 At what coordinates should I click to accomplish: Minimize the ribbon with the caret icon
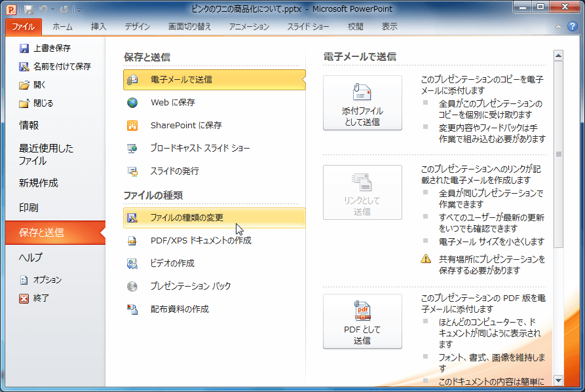click(558, 27)
